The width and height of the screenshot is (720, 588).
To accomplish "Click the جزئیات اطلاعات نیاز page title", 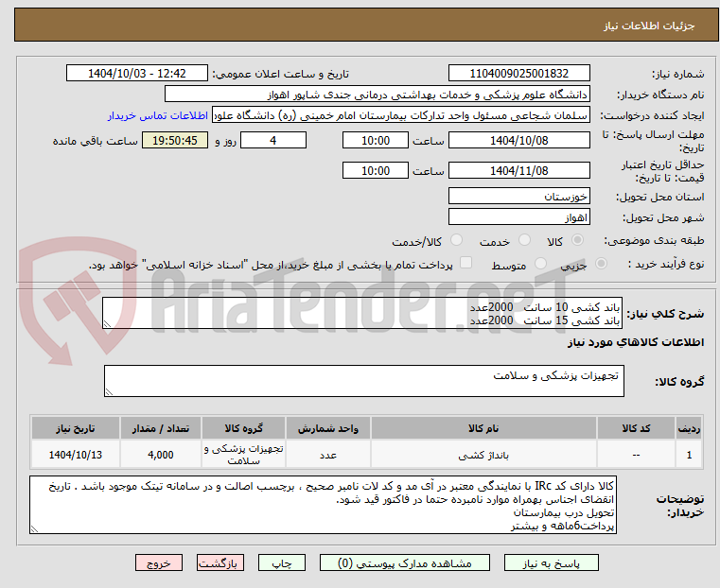I will pyautogui.click(x=648, y=26).
